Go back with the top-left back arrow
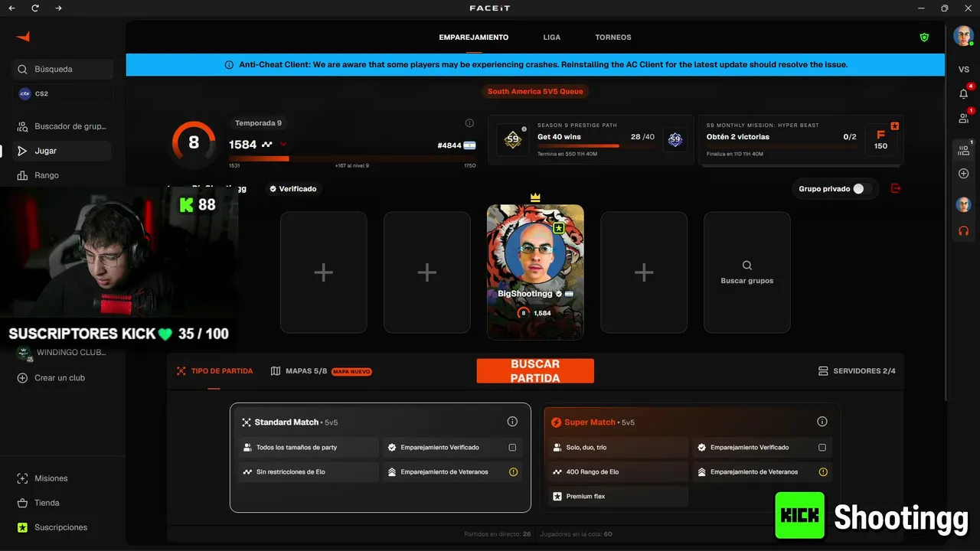 11,8
